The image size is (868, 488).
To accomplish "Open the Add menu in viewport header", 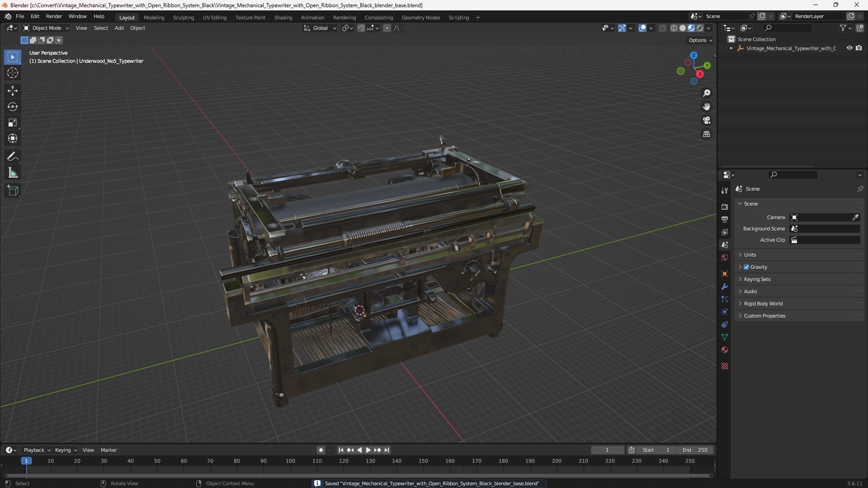I will 119,28.
